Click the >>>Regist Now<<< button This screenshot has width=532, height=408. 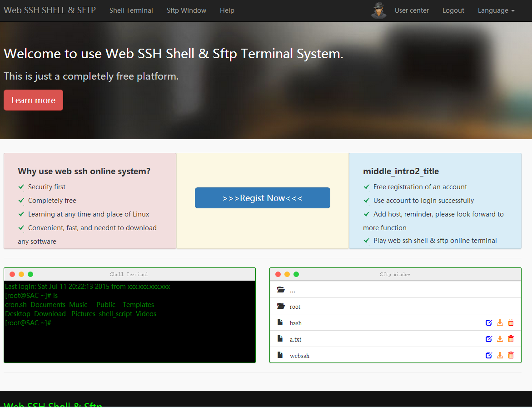pos(262,198)
